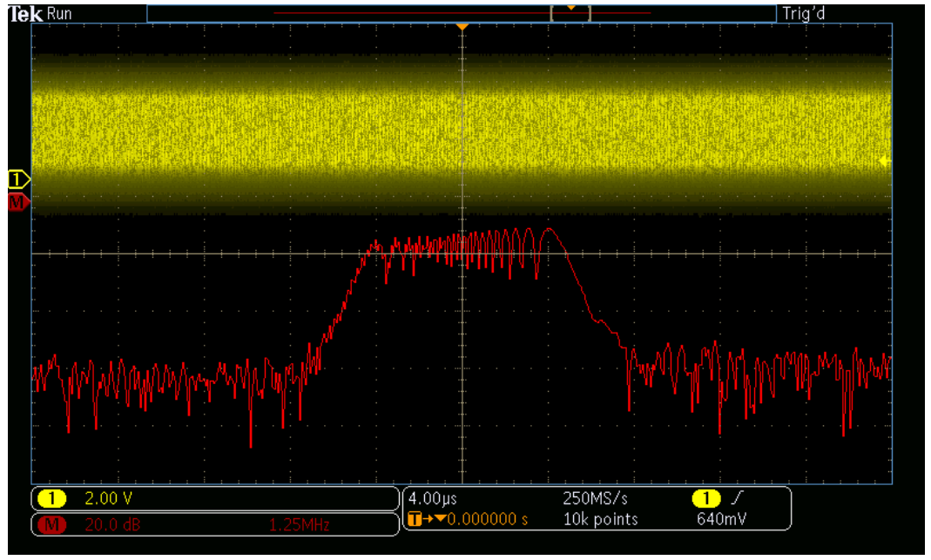The image size is (931, 560).
Task: Click the yellow trigger level arrow on right edge
Action: [884, 161]
